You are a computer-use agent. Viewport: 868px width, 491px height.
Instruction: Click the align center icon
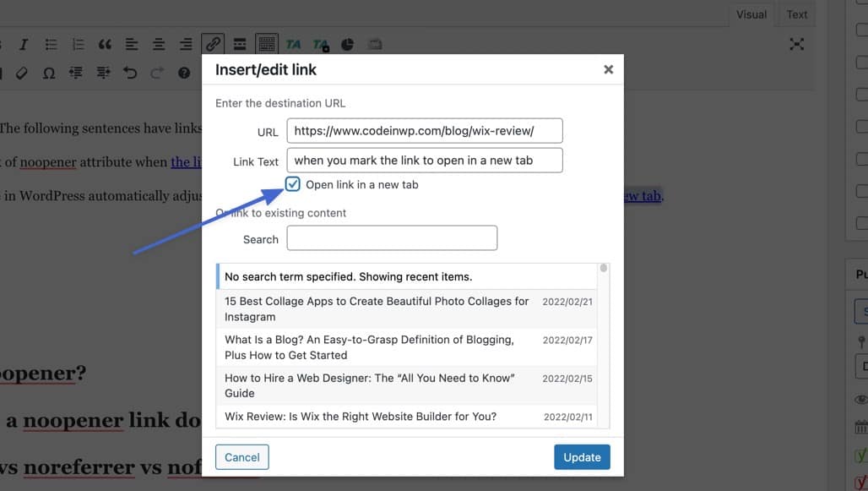pos(159,44)
